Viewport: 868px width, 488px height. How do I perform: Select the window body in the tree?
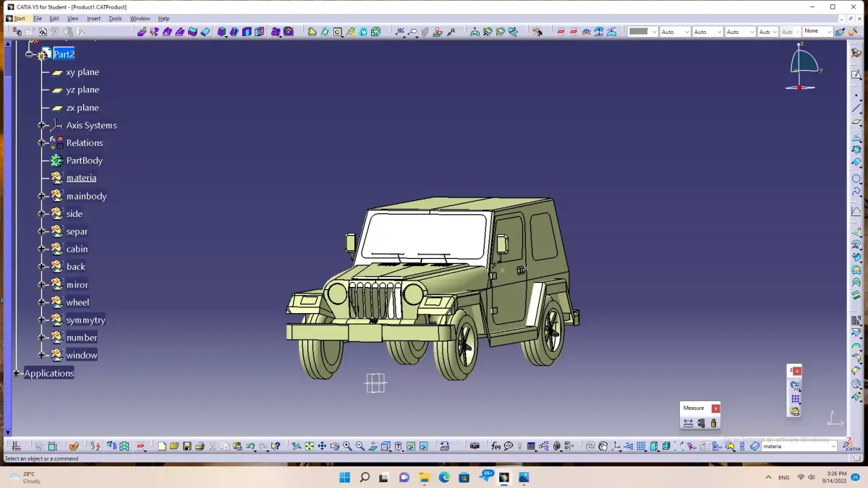pyautogui.click(x=82, y=355)
